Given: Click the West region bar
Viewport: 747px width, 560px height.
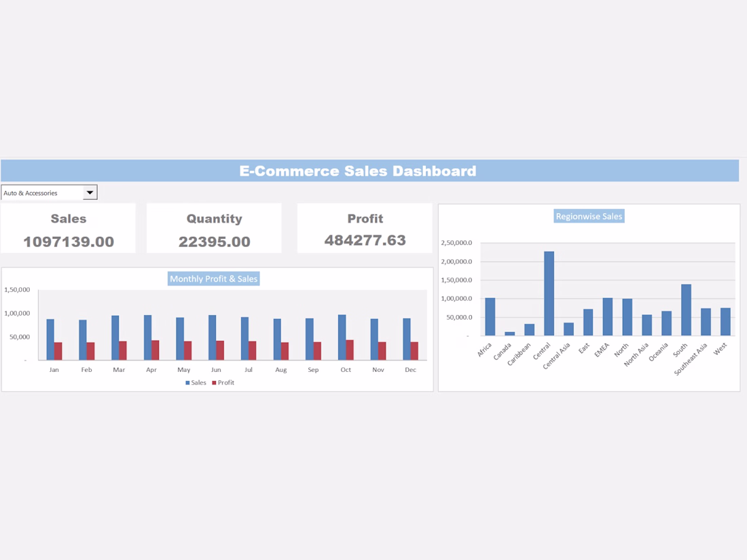Looking at the screenshot, I should tap(725, 322).
